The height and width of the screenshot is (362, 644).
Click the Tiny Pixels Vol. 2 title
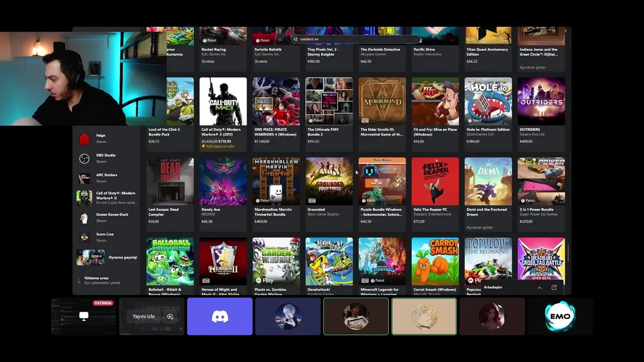[x=323, y=52]
